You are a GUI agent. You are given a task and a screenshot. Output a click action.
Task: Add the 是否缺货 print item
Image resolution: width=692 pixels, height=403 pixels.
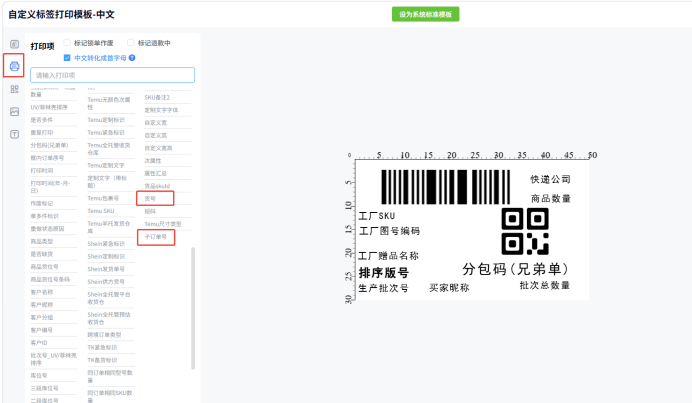point(41,254)
